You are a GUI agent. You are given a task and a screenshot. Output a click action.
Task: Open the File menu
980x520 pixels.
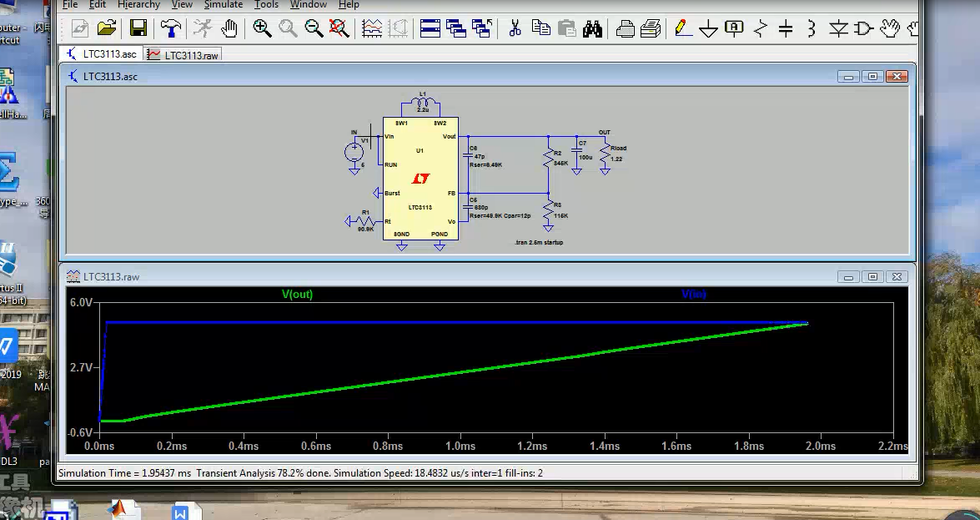pos(70,4)
